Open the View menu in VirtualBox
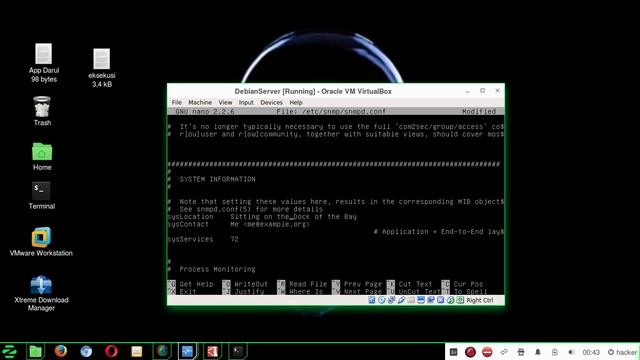 pyautogui.click(x=225, y=102)
